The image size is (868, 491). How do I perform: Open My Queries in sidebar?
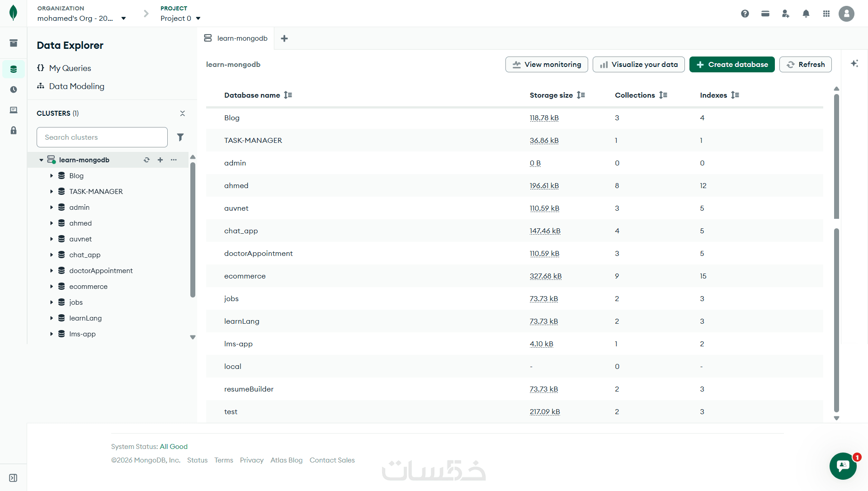(70, 68)
